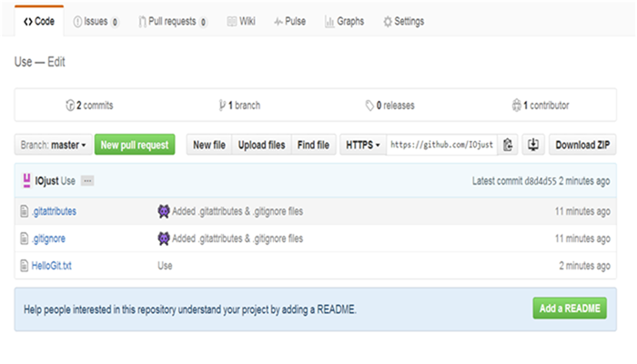Click the branch fork icon

pyautogui.click(x=222, y=106)
